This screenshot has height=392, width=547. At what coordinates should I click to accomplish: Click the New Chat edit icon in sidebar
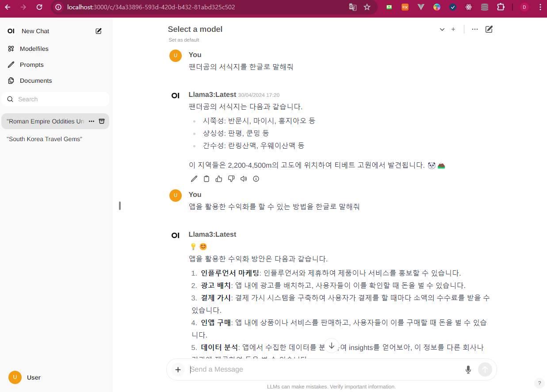(99, 31)
